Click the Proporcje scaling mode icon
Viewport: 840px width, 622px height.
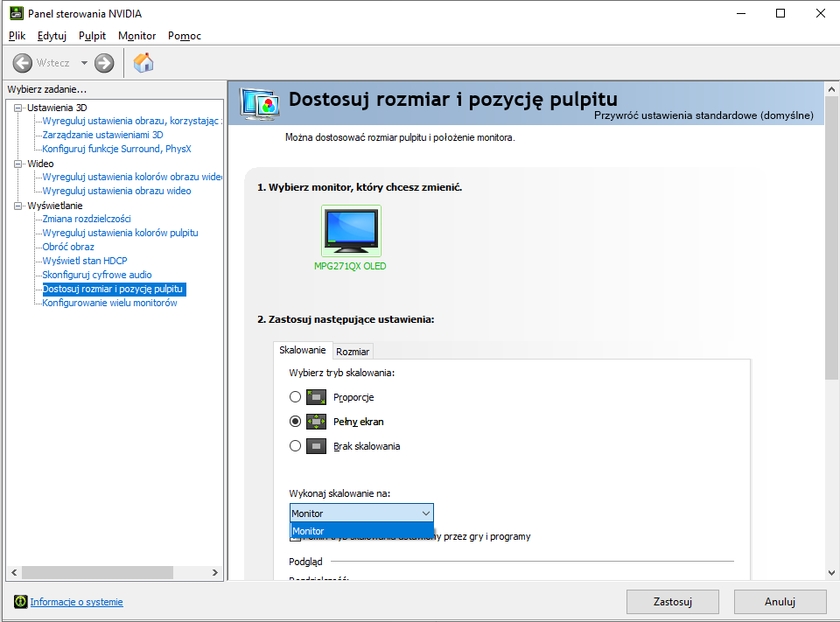(316, 397)
